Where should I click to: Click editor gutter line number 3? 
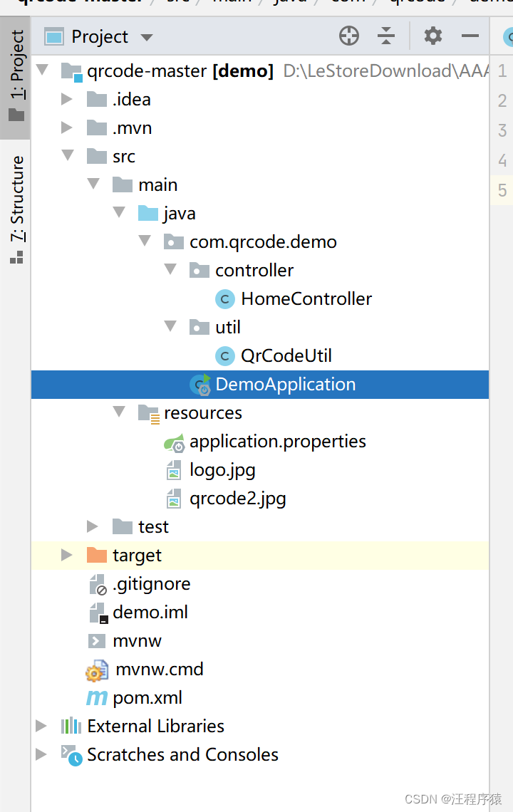click(x=502, y=130)
